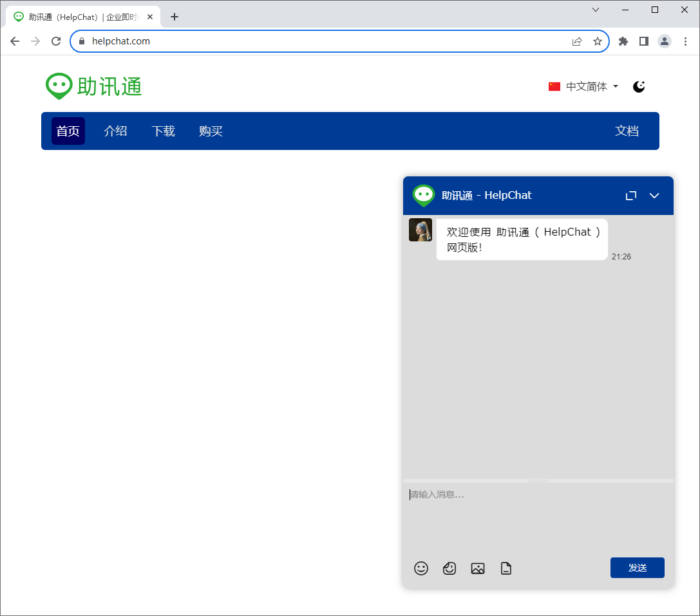Image resolution: width=700 pixels, height=616 pixels.
Task: Open the 下载 navigation tab
Action: [164, 131]
